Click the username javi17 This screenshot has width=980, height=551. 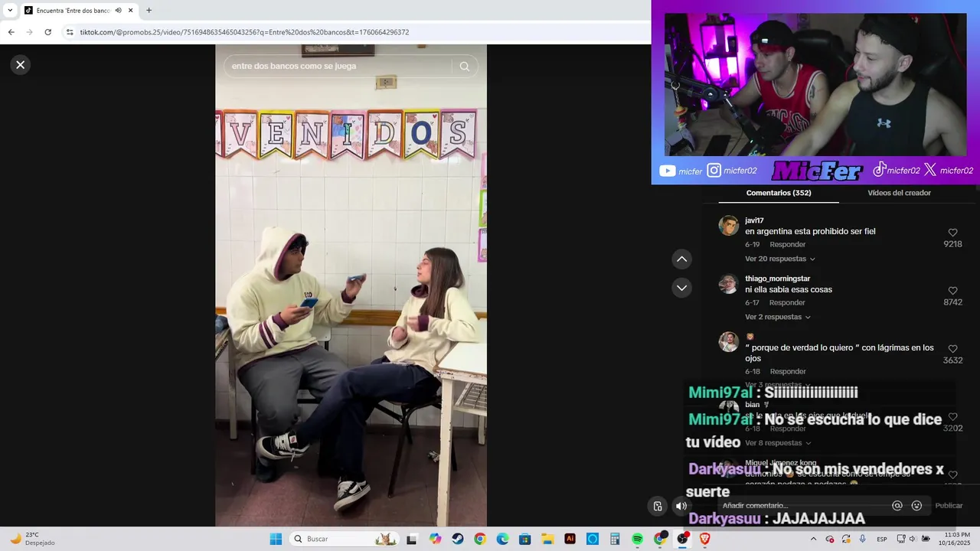pyautogui.click(x=754, y=220)
